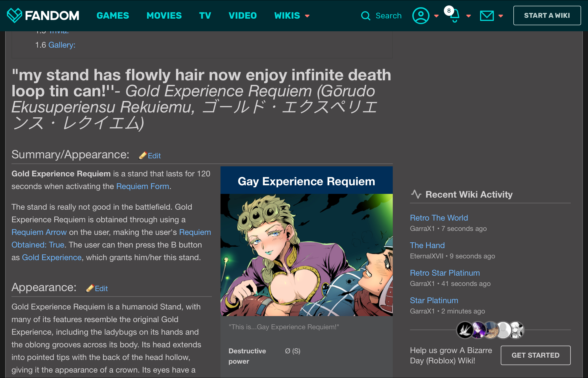Click the search magnifier icon

click(x=365, y=16)
